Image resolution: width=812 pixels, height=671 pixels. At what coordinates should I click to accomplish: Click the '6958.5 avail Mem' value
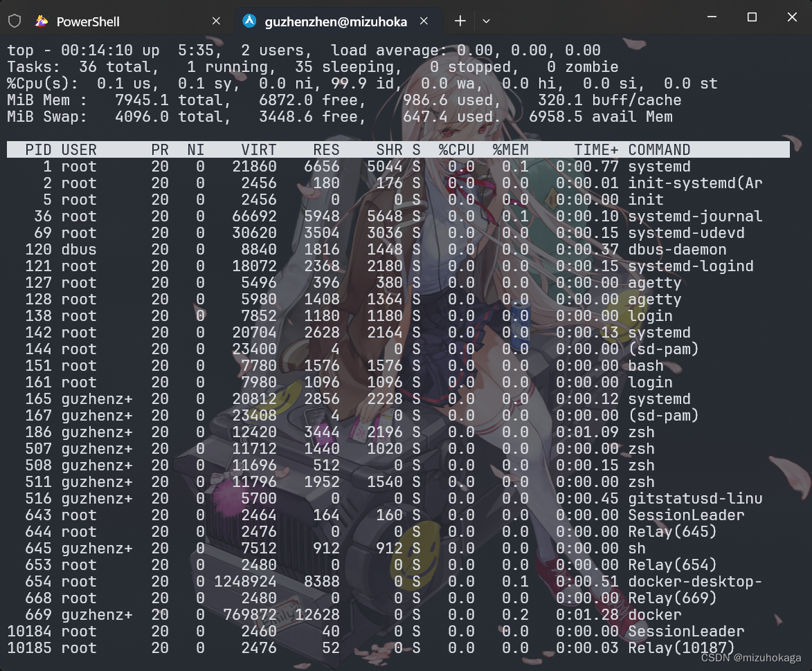(x=601, y=116)
